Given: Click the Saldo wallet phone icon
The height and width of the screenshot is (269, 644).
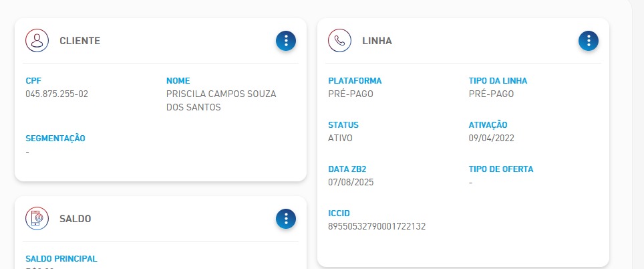Looking at the screenshot, I should [37, 218].
